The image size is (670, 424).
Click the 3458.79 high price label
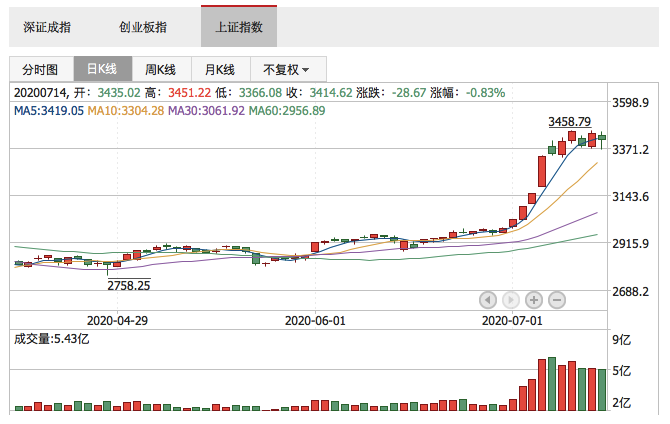coord(570,122)
